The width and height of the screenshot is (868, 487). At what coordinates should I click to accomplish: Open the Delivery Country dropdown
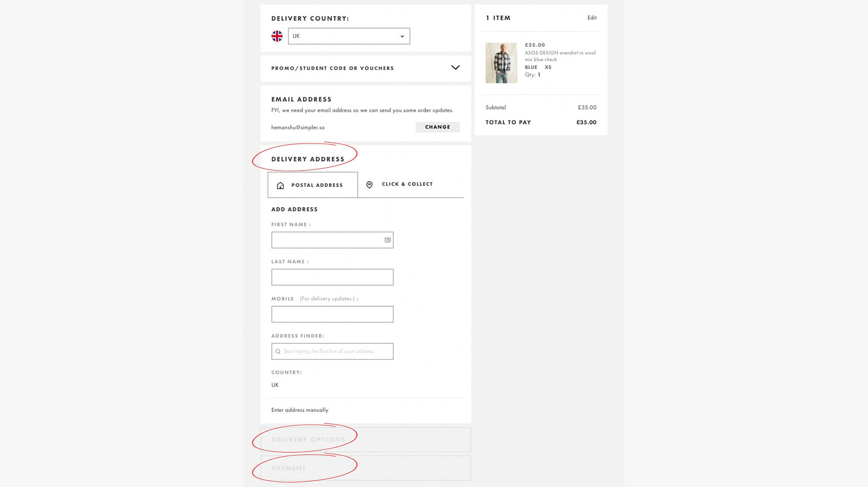tap(349, 36)
